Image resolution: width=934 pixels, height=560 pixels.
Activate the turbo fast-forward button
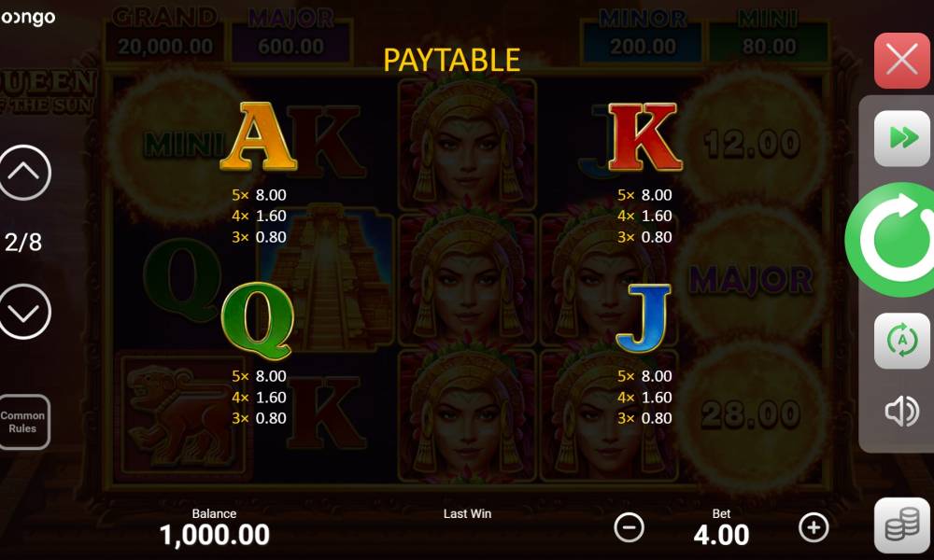coord(901,139)
